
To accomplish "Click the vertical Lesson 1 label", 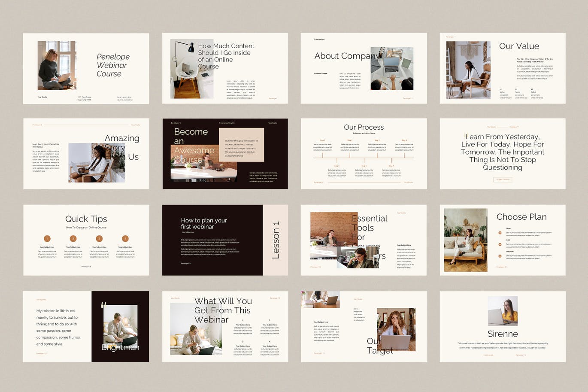I will (x=276, y=240).
